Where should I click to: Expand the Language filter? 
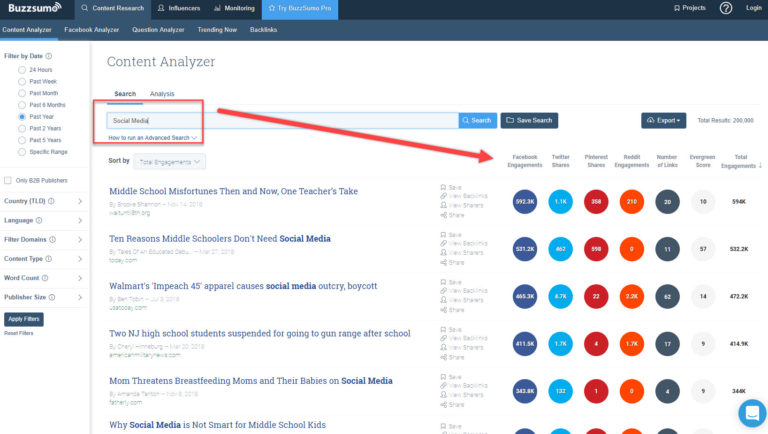[80, 220]
